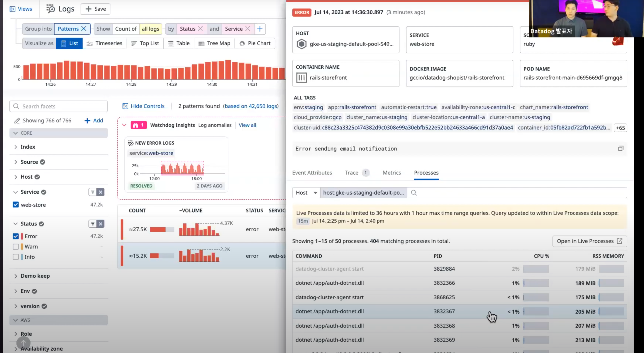Screen dimensions: 644x353
Task: Uncheck the web-store service checkbox
Action: [x=16, y=205]
